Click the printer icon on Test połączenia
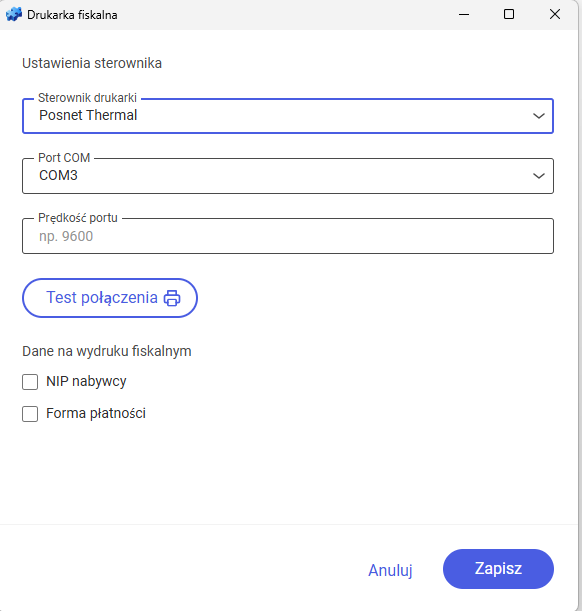Viewport: 582px width, 611px height. click(172, 298)
